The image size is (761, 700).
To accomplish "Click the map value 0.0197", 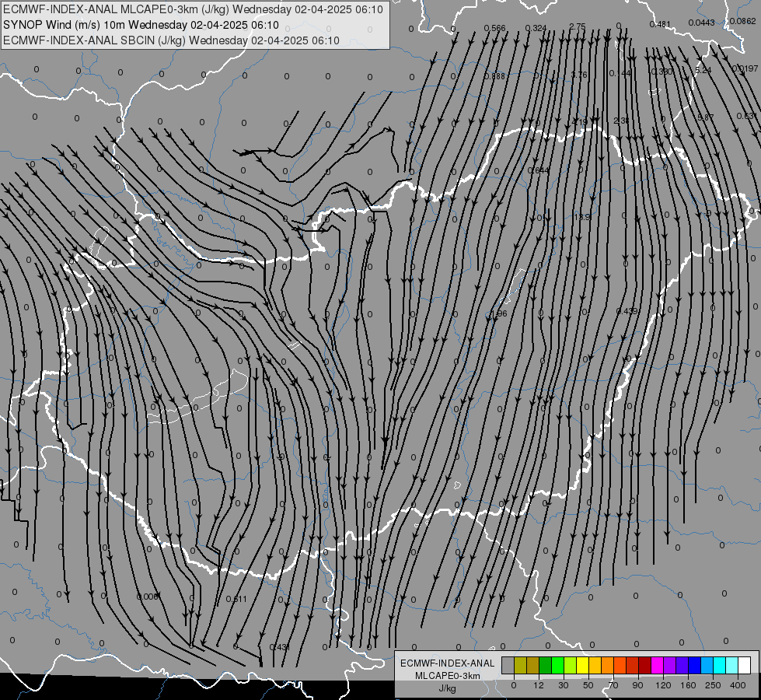I will (x=745, y=68).
